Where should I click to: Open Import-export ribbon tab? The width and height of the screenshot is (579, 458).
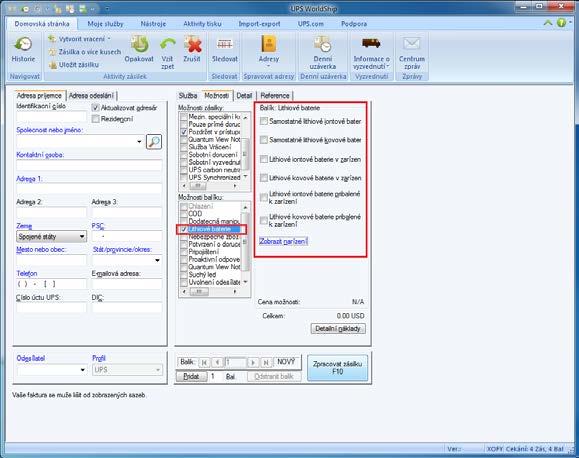pyautogui.click(x=259, y=24)
